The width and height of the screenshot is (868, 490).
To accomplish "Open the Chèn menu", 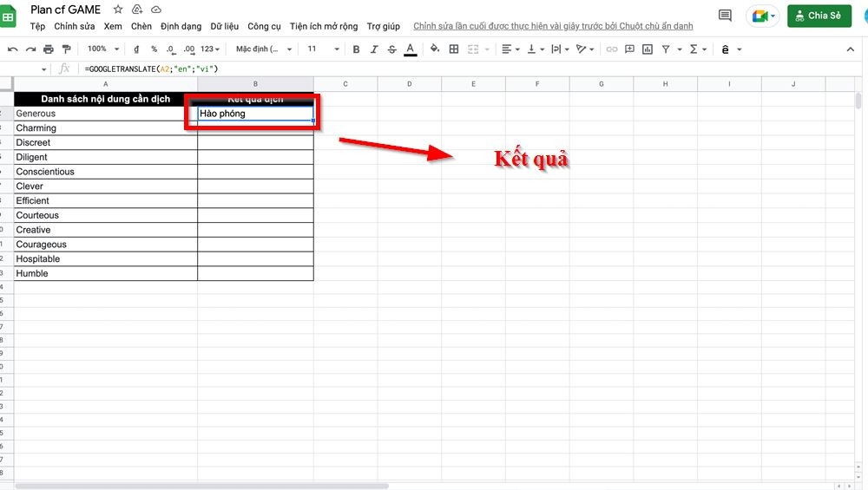I will point(141,26).
